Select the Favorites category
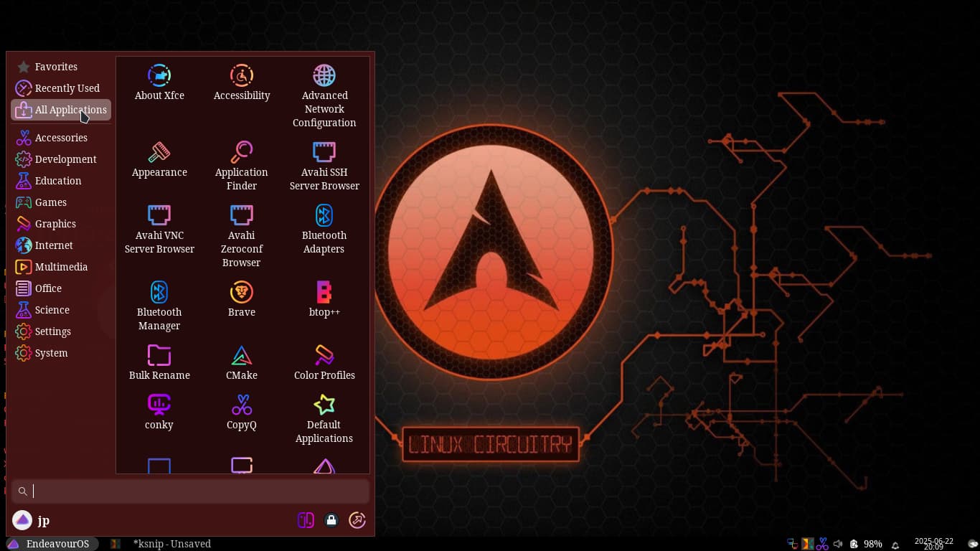Image resolution: width=980 pixels, height=551 pixels. pos(56,67)
